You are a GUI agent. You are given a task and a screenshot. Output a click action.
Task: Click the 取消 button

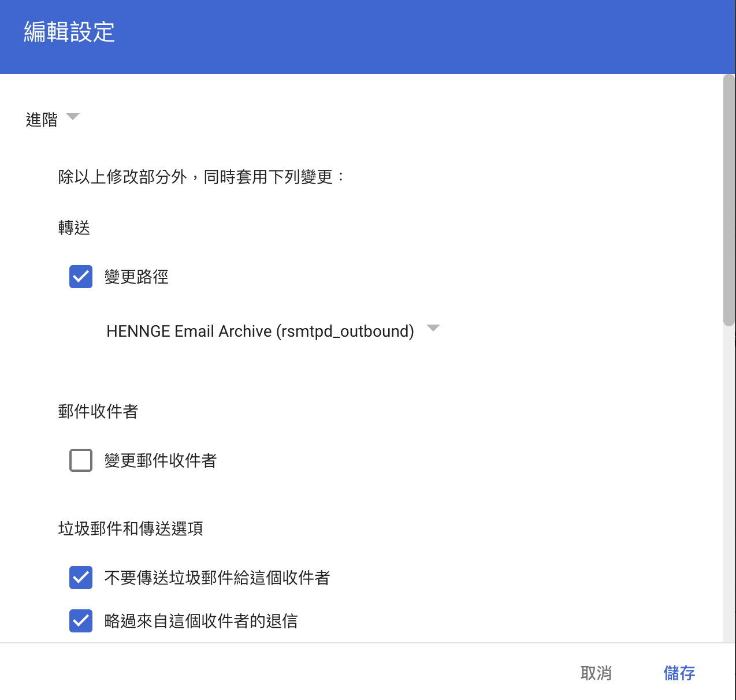pos(596,673)
